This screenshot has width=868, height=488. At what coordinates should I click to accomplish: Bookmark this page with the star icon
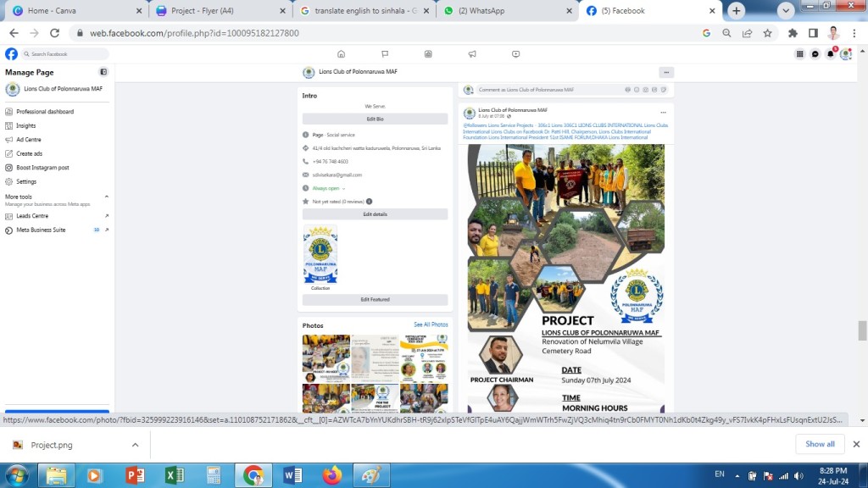(x=767, y=33)
